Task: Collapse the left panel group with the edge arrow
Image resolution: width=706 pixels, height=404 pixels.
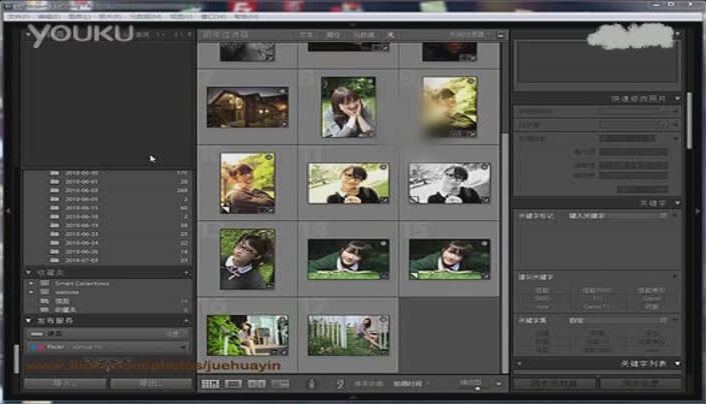Action: 8,210
